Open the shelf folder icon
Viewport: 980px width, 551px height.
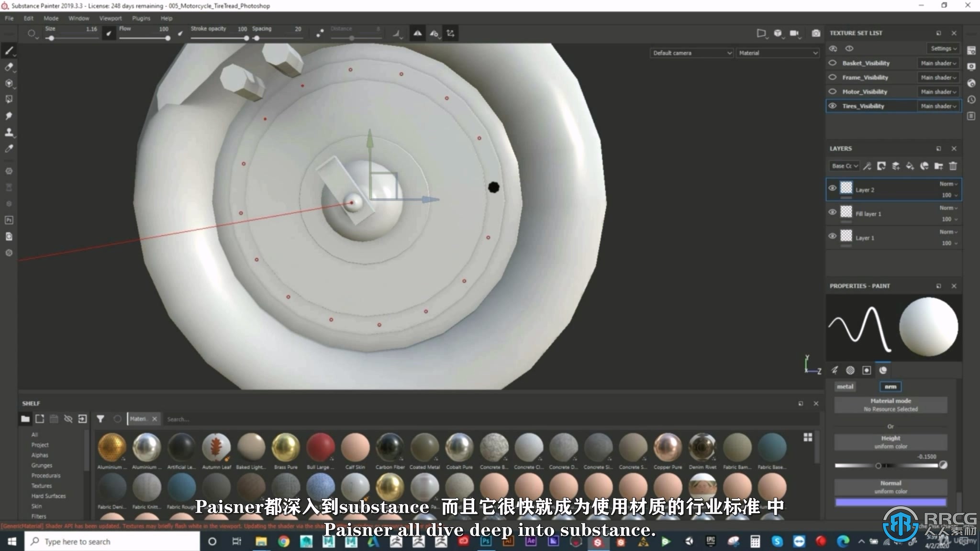pyautogui.click(x=25, y=419)
